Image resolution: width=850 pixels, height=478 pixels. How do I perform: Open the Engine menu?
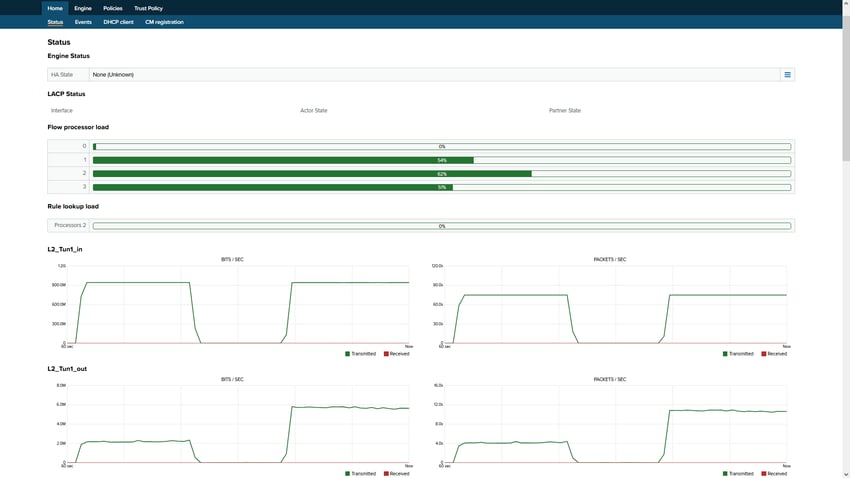[x=83, y=8]
